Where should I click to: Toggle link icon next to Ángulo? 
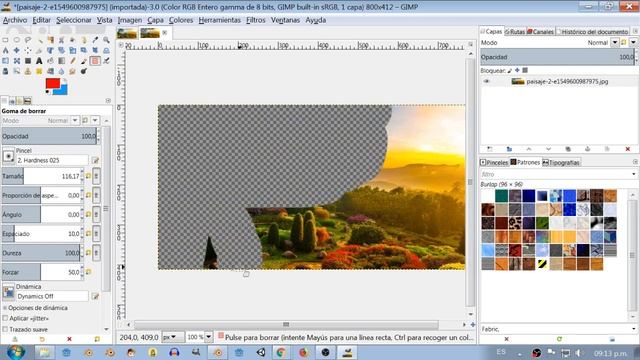(x=96, y=215)
